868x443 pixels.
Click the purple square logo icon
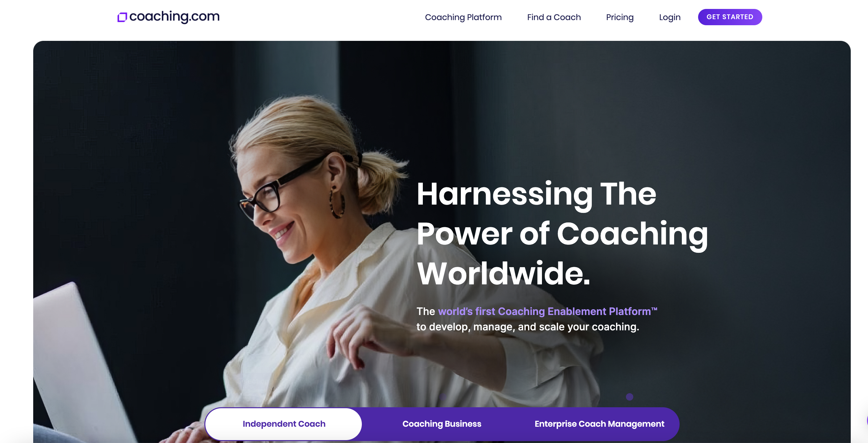point(122,17)
